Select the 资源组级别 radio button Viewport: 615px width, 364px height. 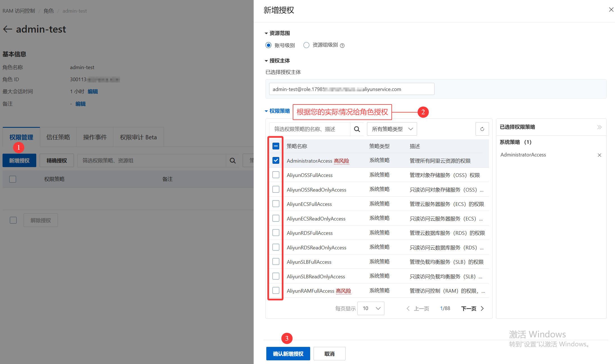pos(306,45)
